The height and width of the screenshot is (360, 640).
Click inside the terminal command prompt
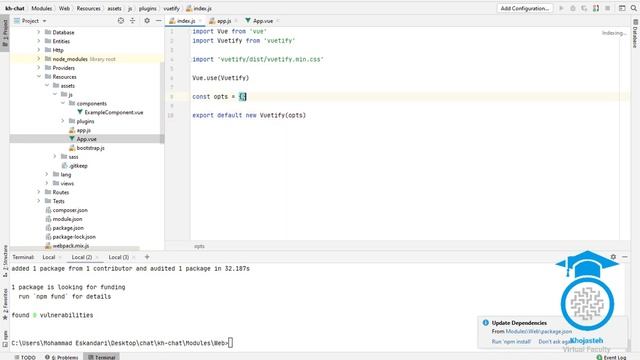[231, 343]
